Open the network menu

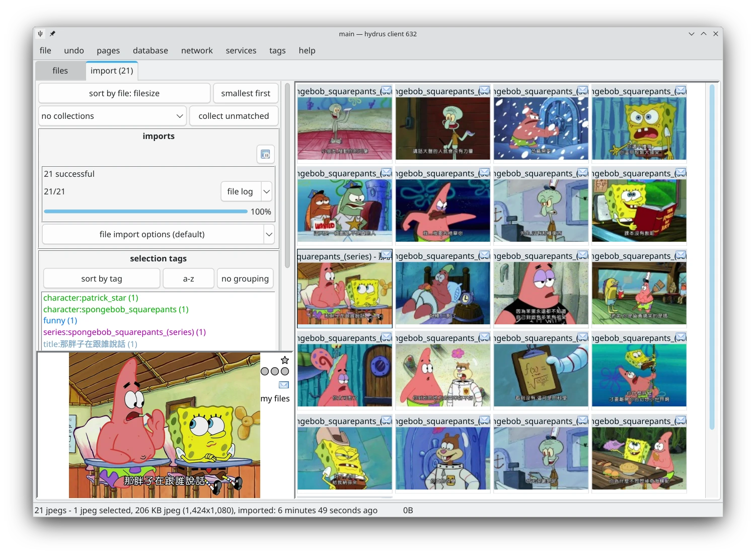197,50
